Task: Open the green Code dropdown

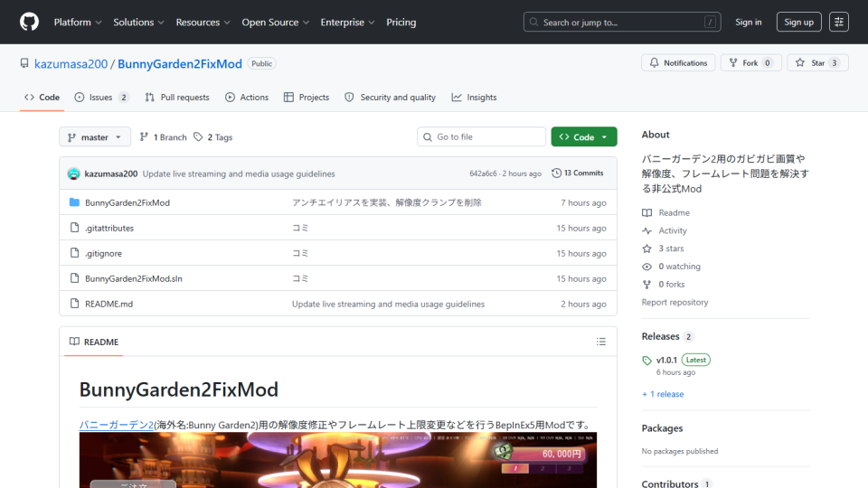Action: pos(583,137)
